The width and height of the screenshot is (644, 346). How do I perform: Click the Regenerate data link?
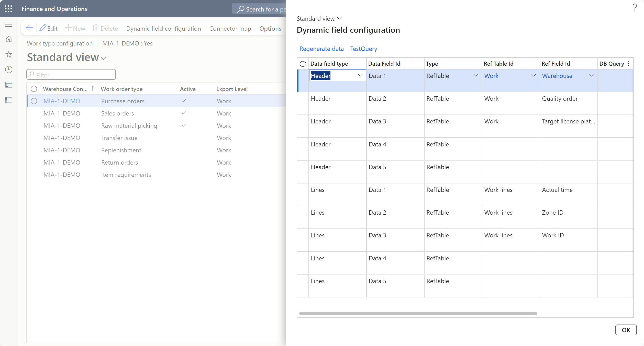tap(321, 49)
